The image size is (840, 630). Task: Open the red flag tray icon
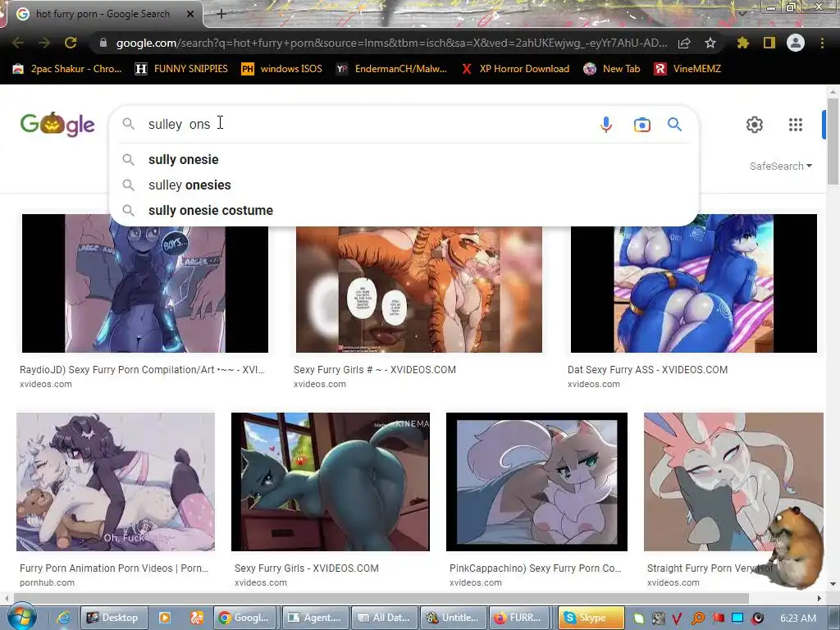[718, 618]
